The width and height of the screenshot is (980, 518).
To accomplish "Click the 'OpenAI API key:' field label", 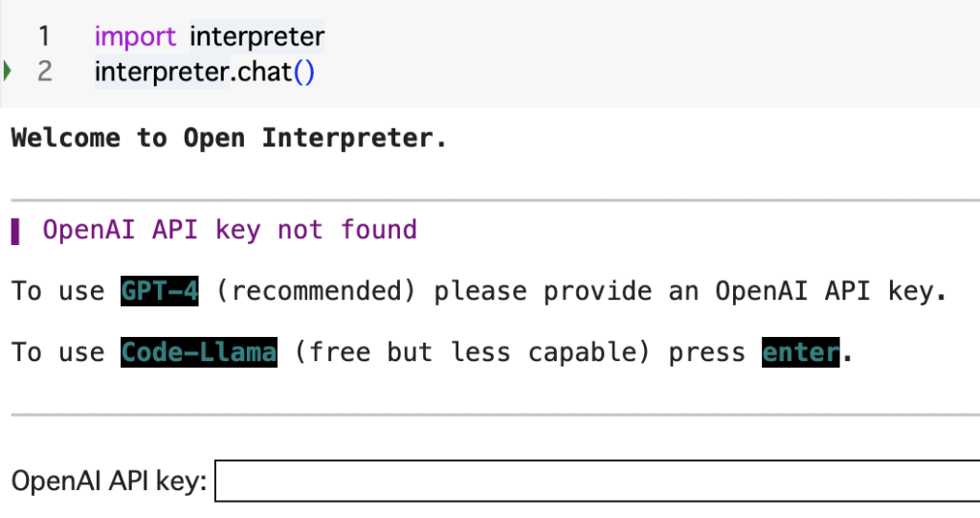I will click(x=109, y=481).
